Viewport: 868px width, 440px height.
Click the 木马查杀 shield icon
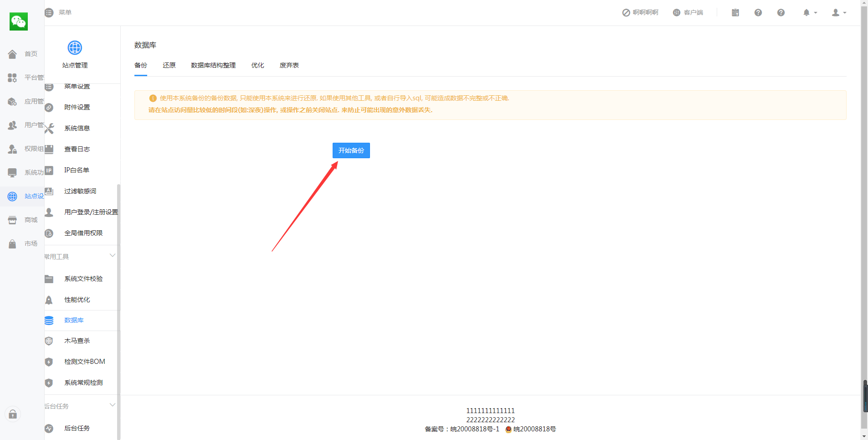point(49,341)
